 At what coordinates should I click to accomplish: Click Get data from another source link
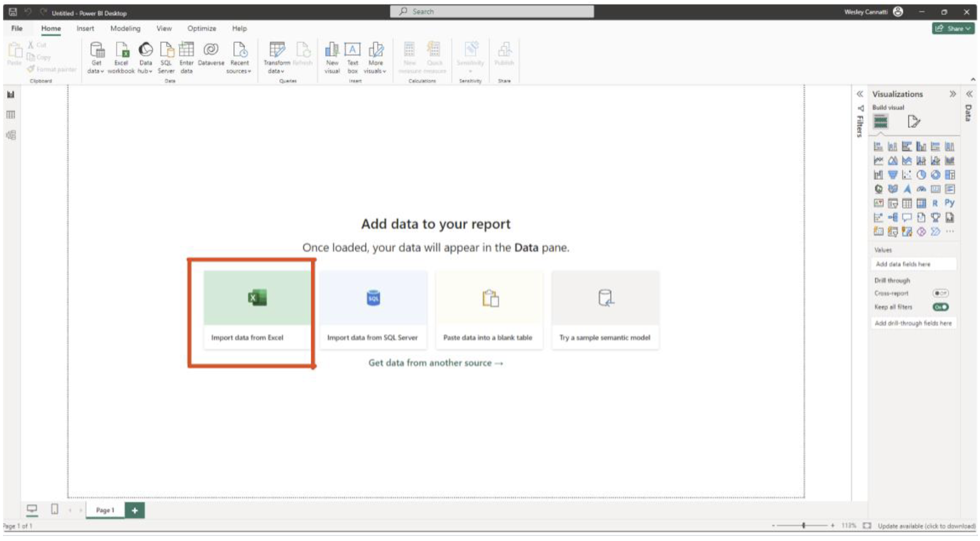pos(436,362)
